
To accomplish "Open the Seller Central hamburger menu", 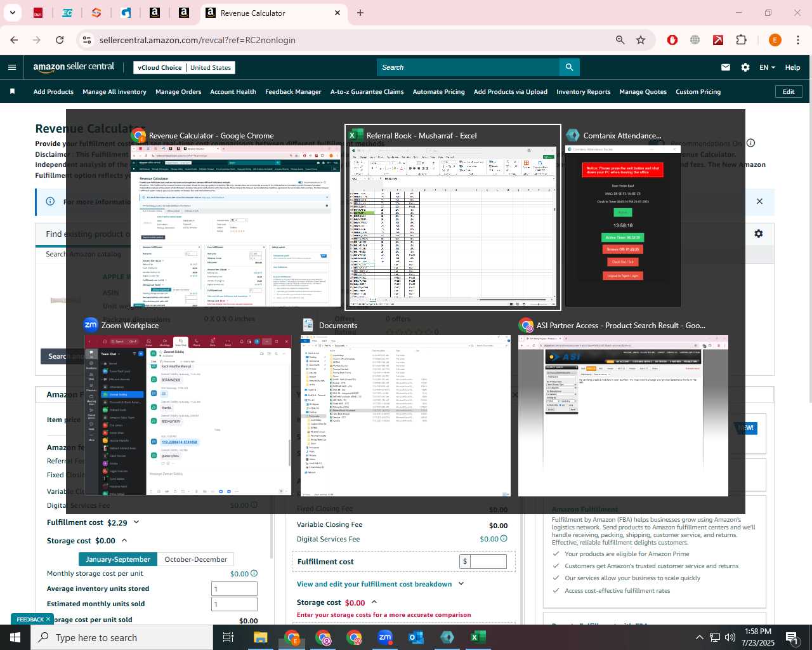I will click(x=12, y=67).
